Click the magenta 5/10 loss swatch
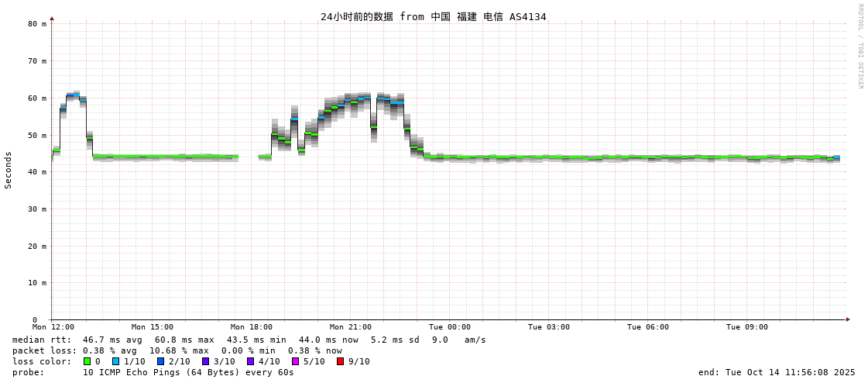Image resolution: width=868 pixels, height=383 pixels. (x=296, y=361)
